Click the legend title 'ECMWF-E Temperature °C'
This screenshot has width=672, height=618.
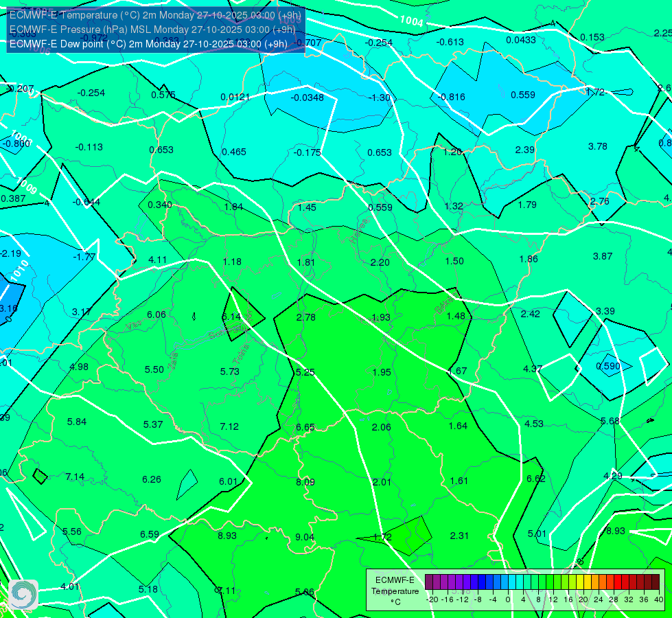395,591
